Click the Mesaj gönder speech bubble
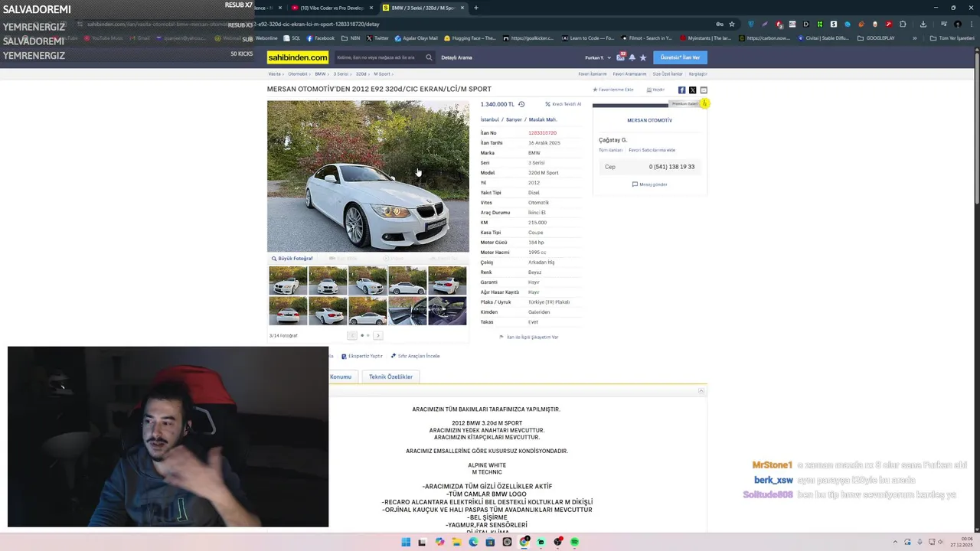This screenshot has width=980, height=551. [x=649, y=184]
